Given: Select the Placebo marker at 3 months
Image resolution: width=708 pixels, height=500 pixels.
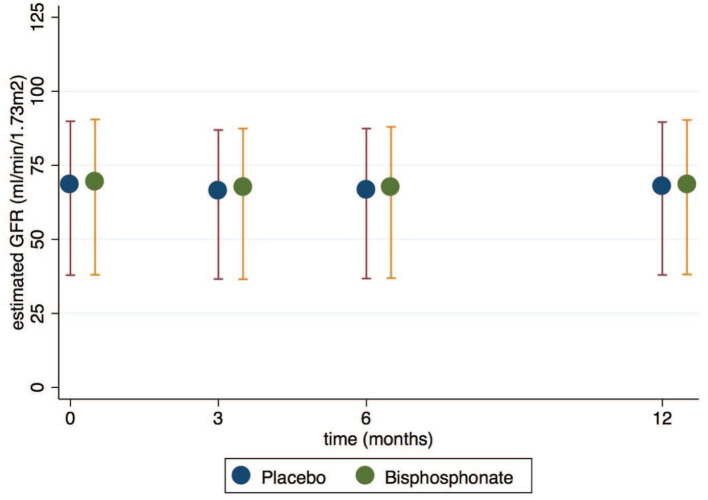Looking at the screenshot, I should point(217,190).
